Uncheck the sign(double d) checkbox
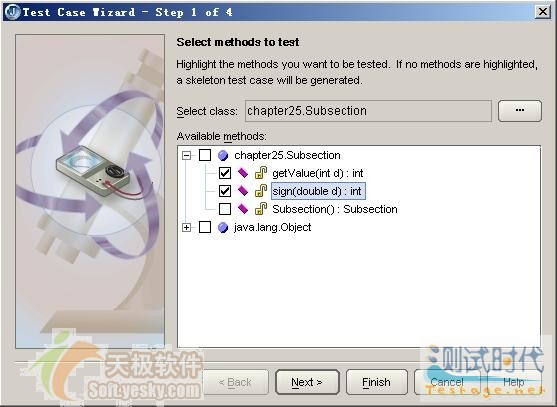The width and height of the screenshot is (557, 407). point(225,191)
